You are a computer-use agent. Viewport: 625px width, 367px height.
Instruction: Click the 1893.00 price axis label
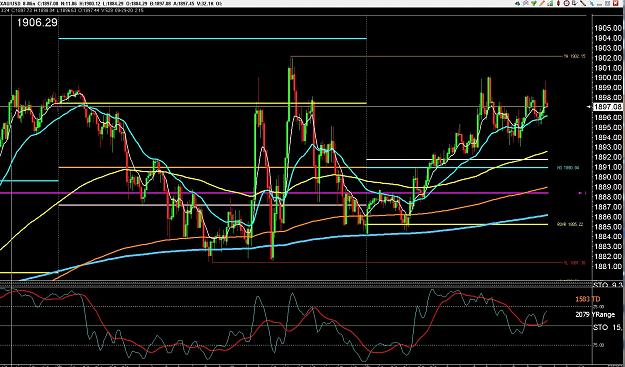click(x=608, y=147)
